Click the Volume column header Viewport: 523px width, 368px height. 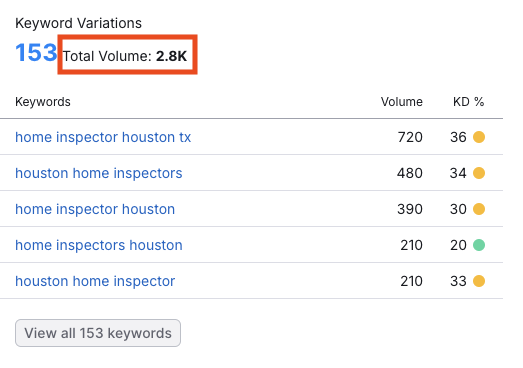tap(402, 102)
